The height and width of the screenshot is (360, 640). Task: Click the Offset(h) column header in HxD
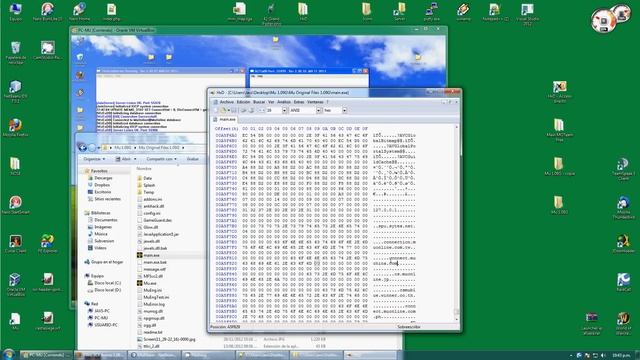click(x=227, y=129)
